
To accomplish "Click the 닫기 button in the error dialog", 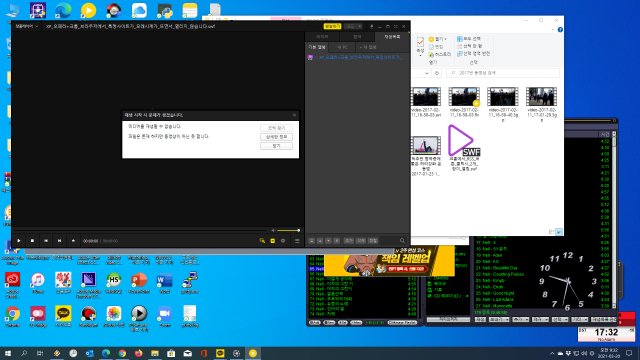I will pos(276,146).
